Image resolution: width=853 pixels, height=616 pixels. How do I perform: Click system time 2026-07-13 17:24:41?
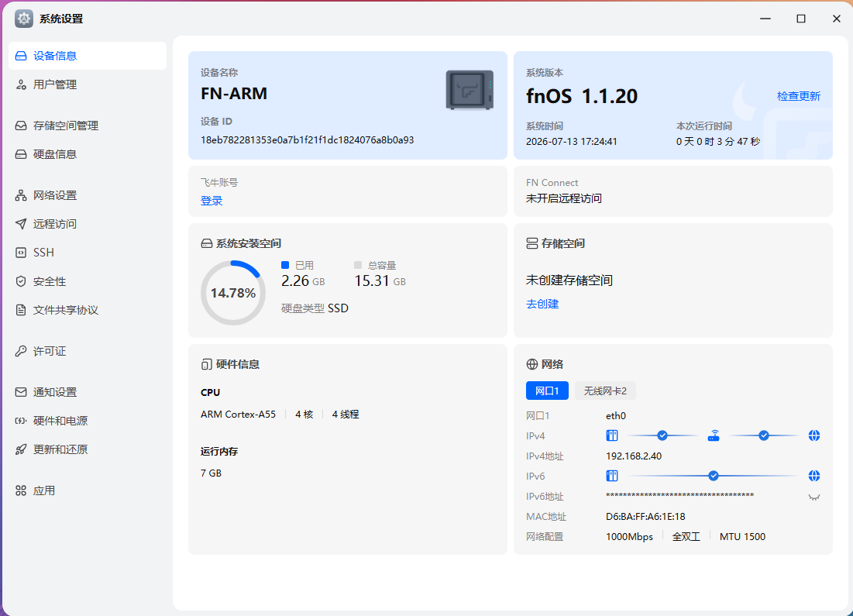point(571,142)
